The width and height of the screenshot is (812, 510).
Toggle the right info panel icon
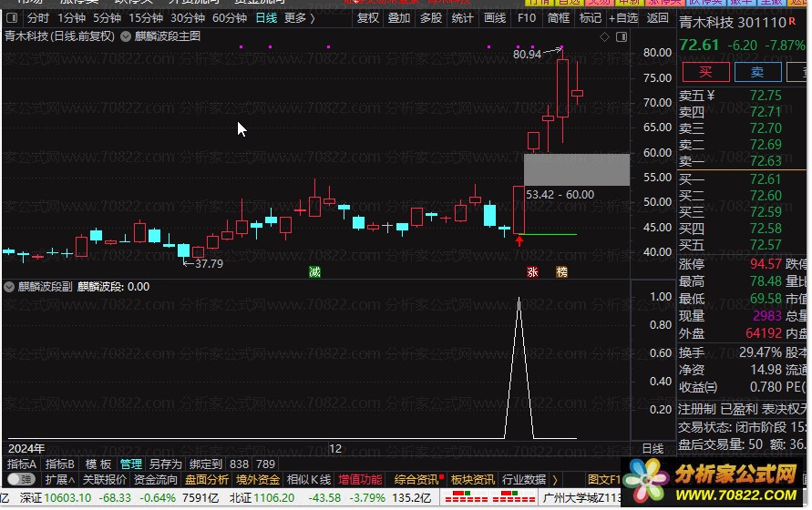(x=622, y=36)
